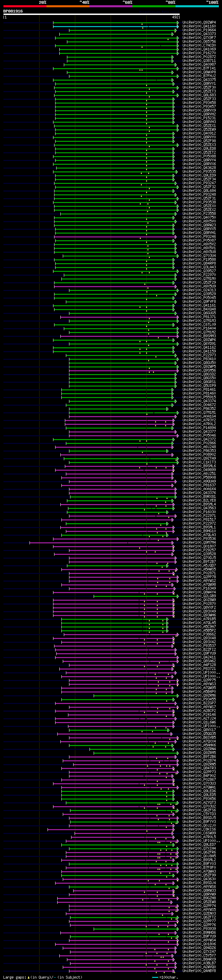The width and height of the screenshot is (222, 980).
Task: Click the white query sequence bar
Action: tap(92, 15)
